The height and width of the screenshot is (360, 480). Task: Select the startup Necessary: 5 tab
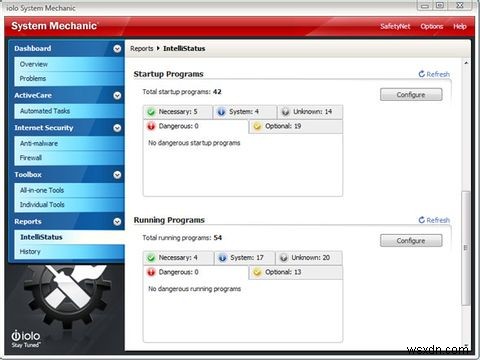coord(178,112)
